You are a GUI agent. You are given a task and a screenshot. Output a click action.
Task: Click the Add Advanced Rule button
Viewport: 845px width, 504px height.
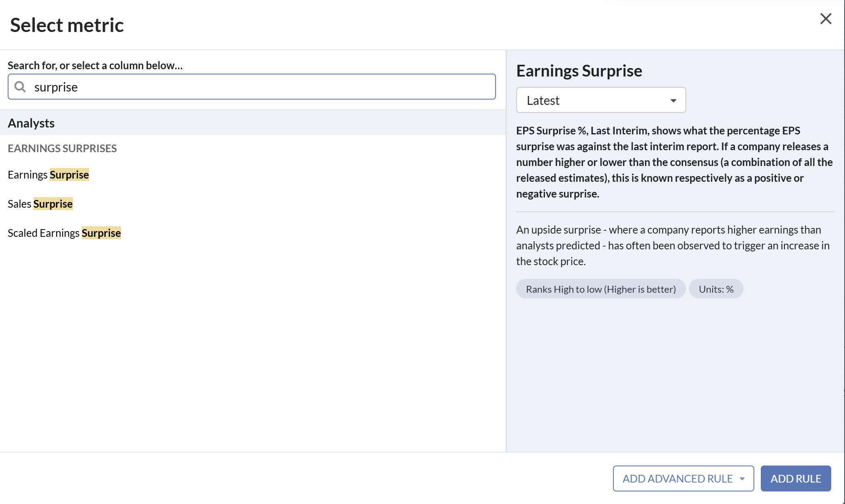click(x=677, y=478)
